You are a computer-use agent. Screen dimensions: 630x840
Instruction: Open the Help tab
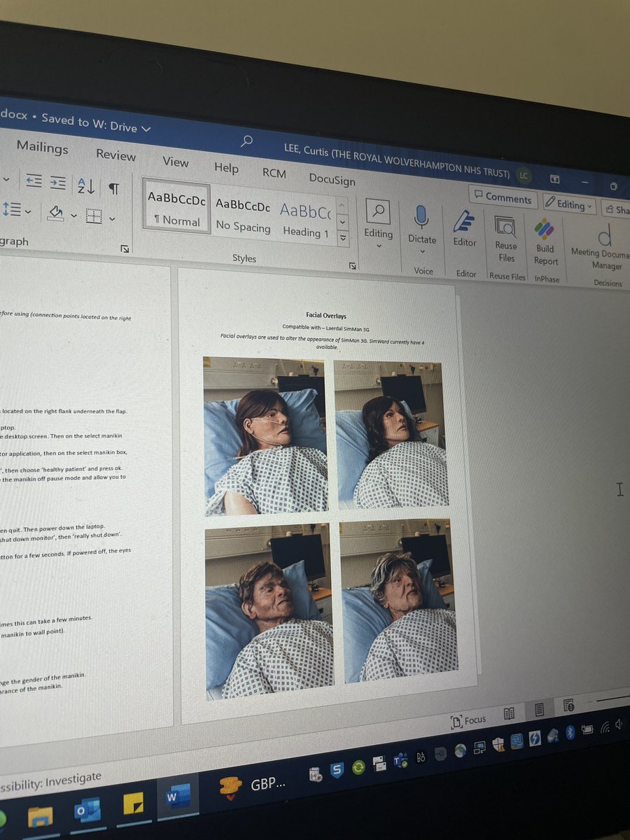[226, 167]
